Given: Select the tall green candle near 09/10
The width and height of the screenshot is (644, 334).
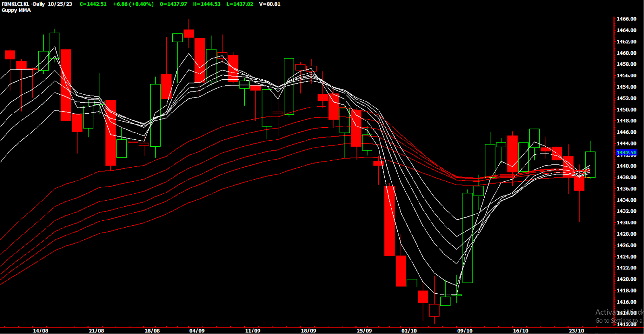Looking at the screenshot, I should [468, 238].
